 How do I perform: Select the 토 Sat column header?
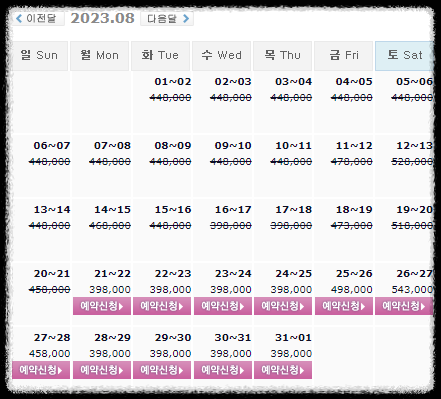pos(404,55)
